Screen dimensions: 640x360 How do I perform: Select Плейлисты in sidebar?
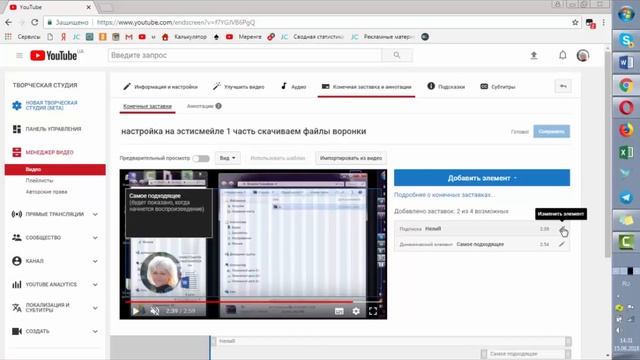(x=39, y=180)
